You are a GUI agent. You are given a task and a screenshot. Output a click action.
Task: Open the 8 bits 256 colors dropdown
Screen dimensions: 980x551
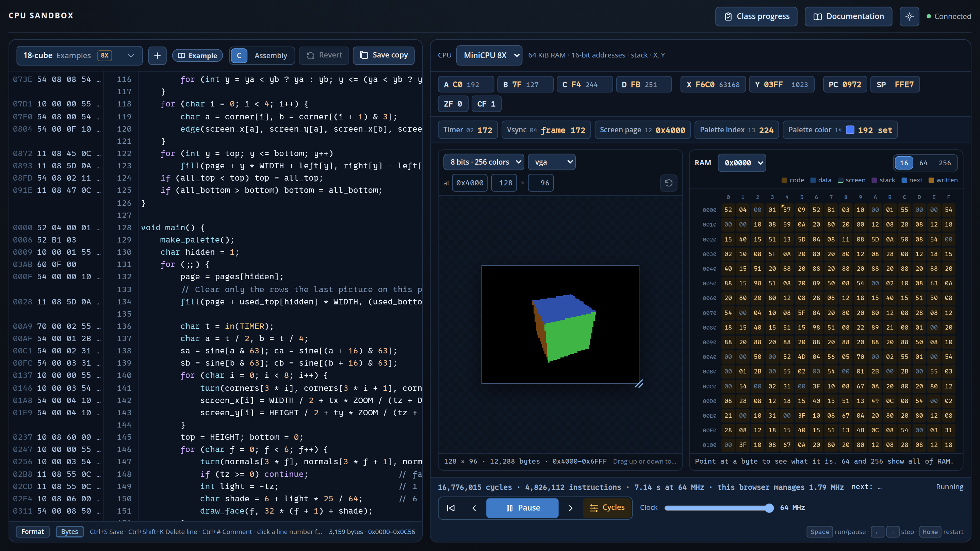(484, 162)
